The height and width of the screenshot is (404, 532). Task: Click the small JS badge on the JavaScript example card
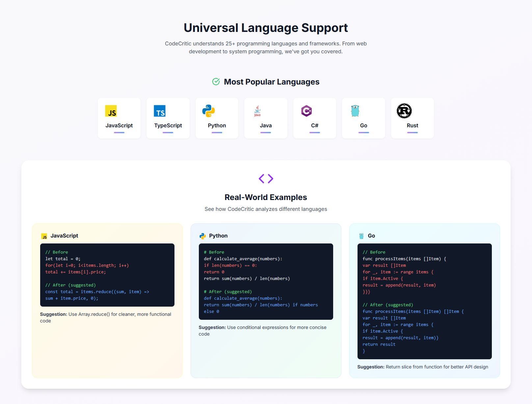pos(44,236)
